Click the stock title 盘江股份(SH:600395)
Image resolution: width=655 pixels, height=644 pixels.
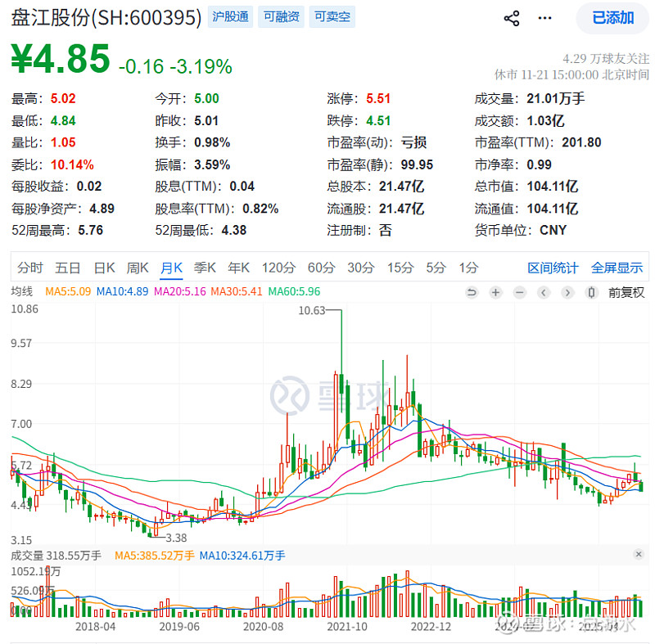106,17
